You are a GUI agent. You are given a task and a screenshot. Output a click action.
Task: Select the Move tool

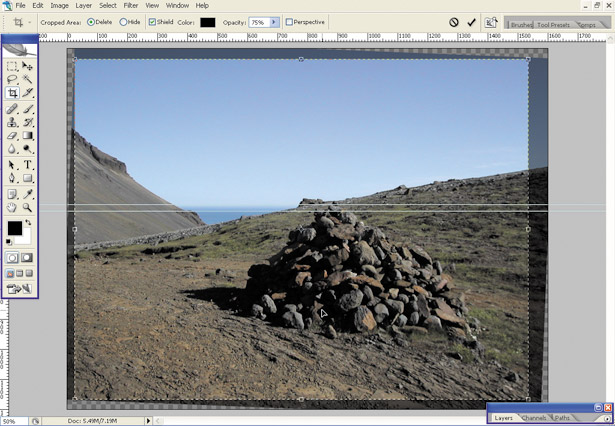pos(27,66)
